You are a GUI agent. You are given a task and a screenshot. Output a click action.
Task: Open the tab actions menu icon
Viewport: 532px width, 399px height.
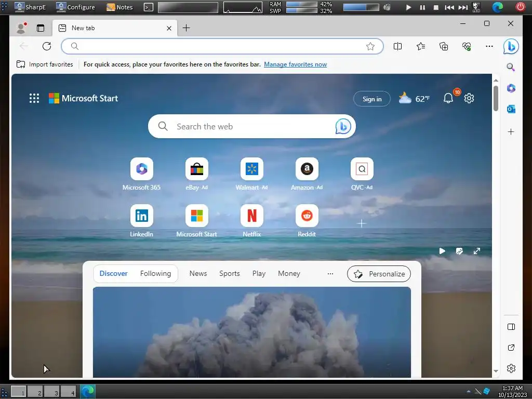pyautogui.click(x=41, y=28)
